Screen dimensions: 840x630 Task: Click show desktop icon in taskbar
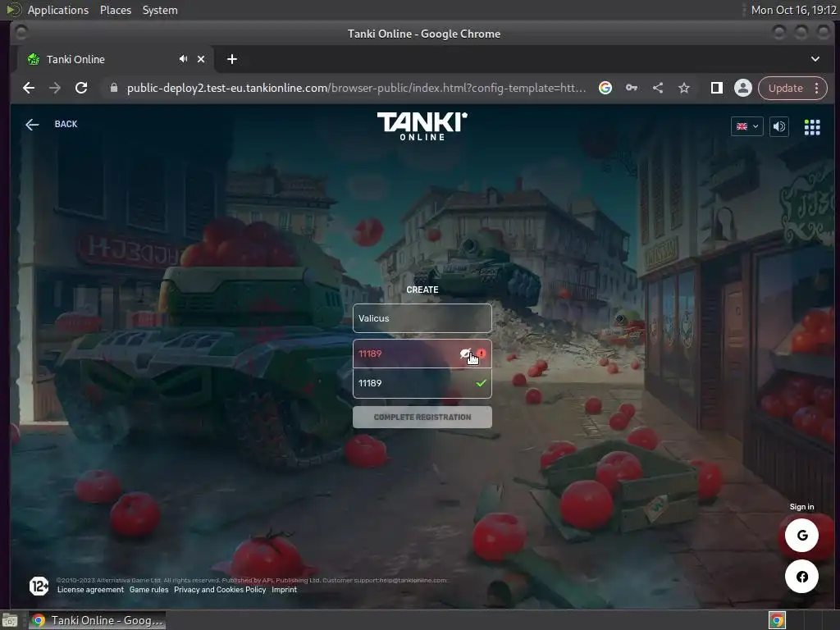9,620
